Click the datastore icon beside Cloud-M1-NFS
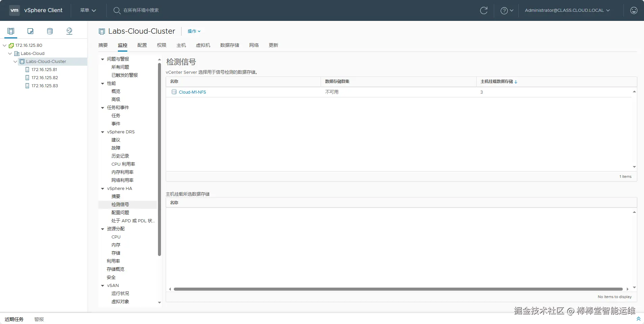644x324 pixels. (174, 92)
